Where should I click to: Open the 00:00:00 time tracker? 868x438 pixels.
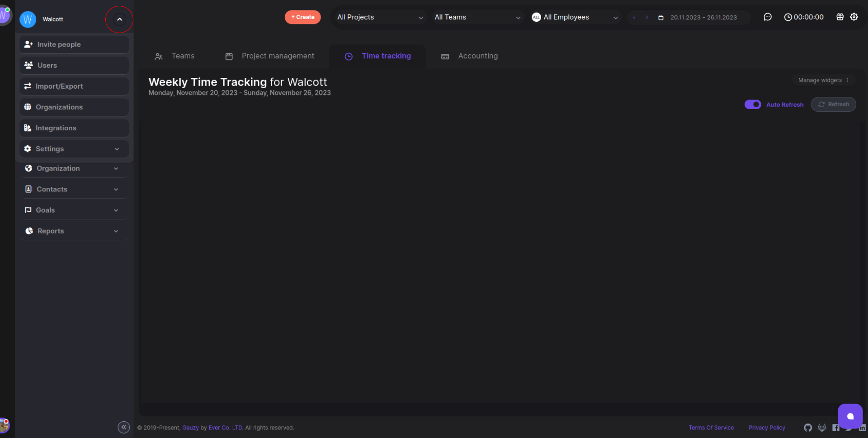804,17
